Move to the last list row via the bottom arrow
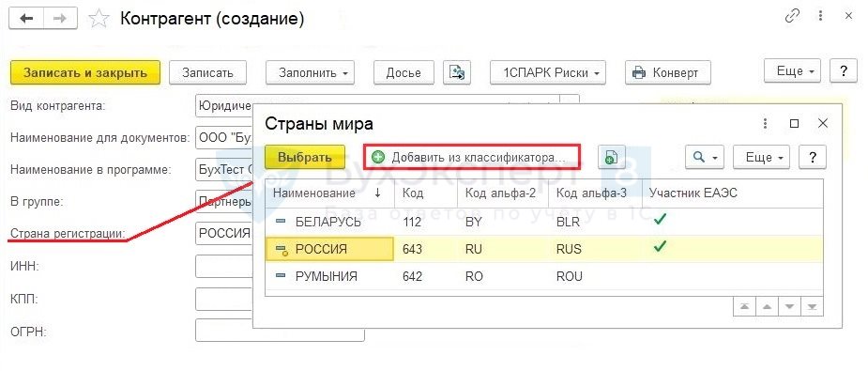This screenshot has height=371, width=868. [812, 306]
